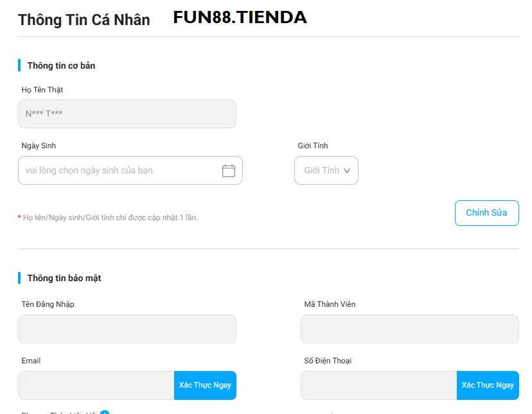Select the Tên Đăng Nhập field
Screen dimensions: 532x414
(127, 329)
